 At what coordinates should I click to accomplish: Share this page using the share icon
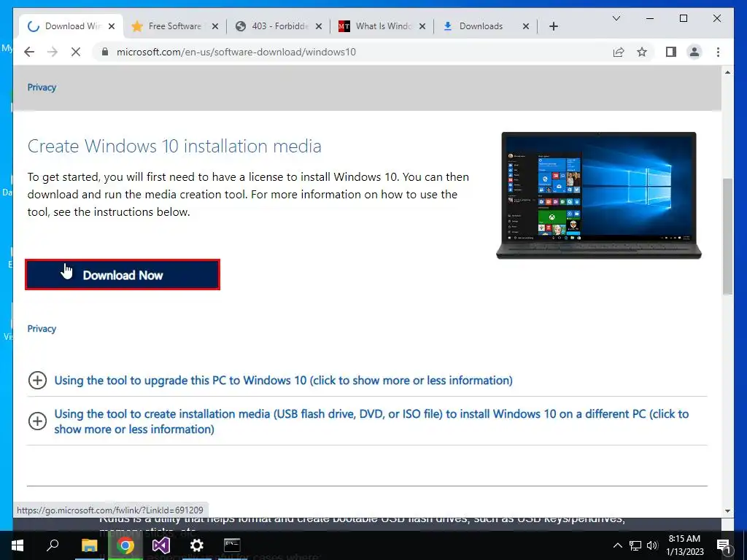coord(619,52)
